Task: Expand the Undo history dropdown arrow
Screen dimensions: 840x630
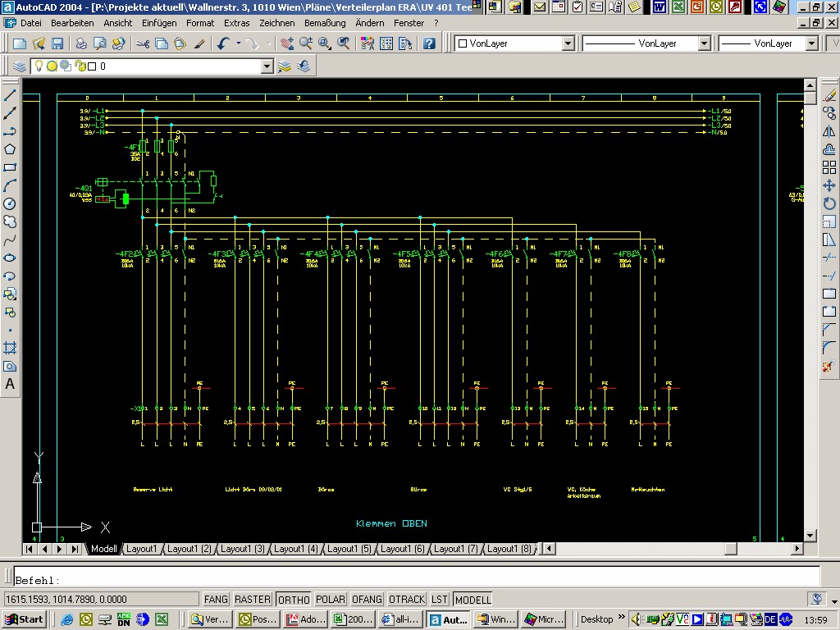Action: pyautogui.click(x=239, y=43)
